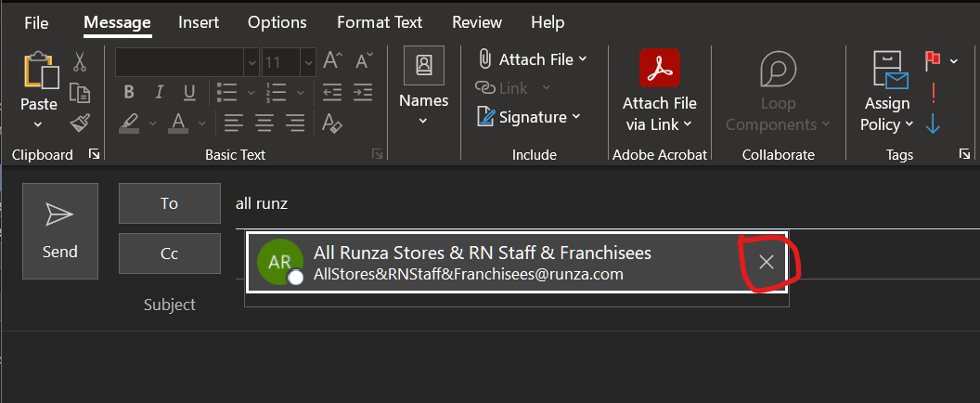This screenshot has height=403, width=980.
Task: Mark message as Low Importance
Action: (x=933, y=123)
